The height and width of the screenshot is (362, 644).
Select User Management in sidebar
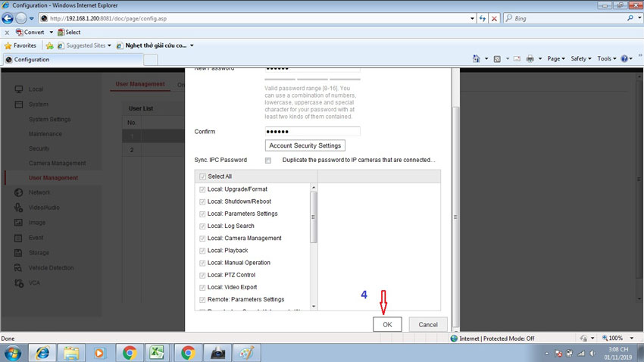click(x=53, y=178)
